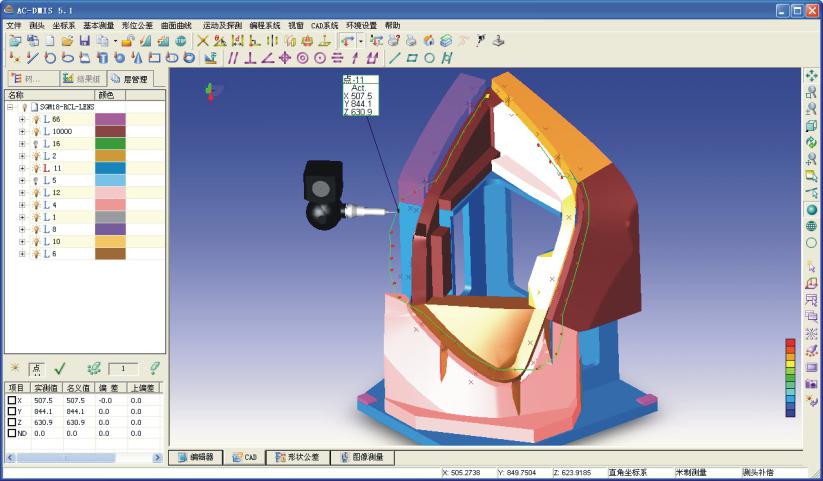Toggle the ND row checkbox
The image size is (823, 481).
pos(13,433)
